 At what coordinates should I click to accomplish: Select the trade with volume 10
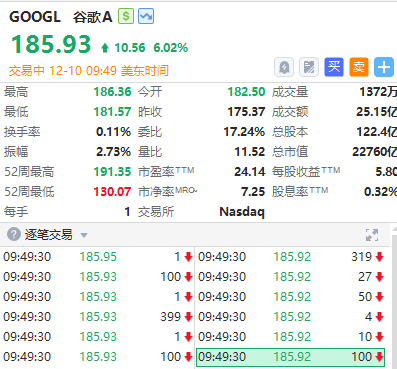[x=291, y=337]
